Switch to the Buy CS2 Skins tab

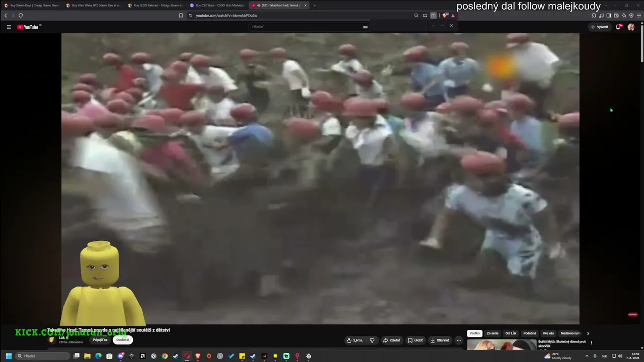pos(217,6)
